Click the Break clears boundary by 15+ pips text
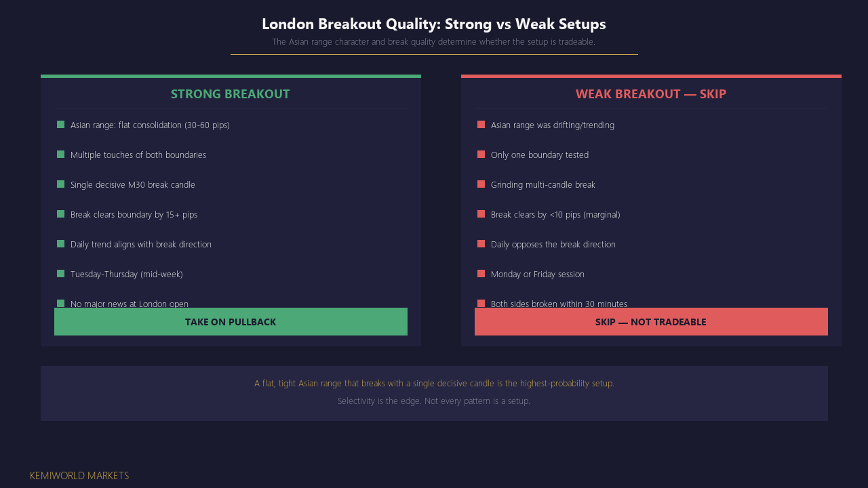This screenshot has height=488, width=868. (x=134, y=215)
